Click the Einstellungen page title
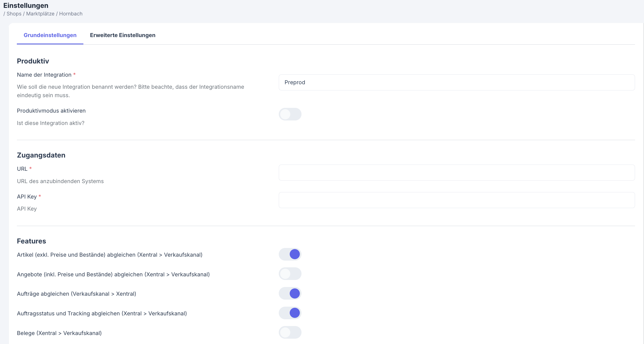Viewport: 644px width, 344px height. coord(26,6)
